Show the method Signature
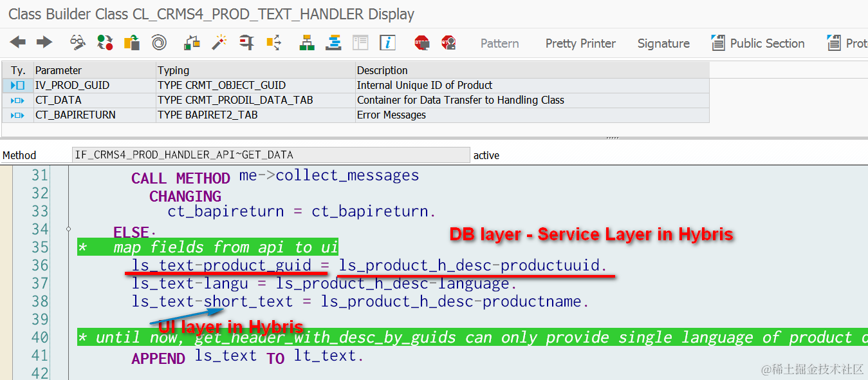The width and height of the screenshot is (868, 380). pyautogui.click(x=663, y=43)
